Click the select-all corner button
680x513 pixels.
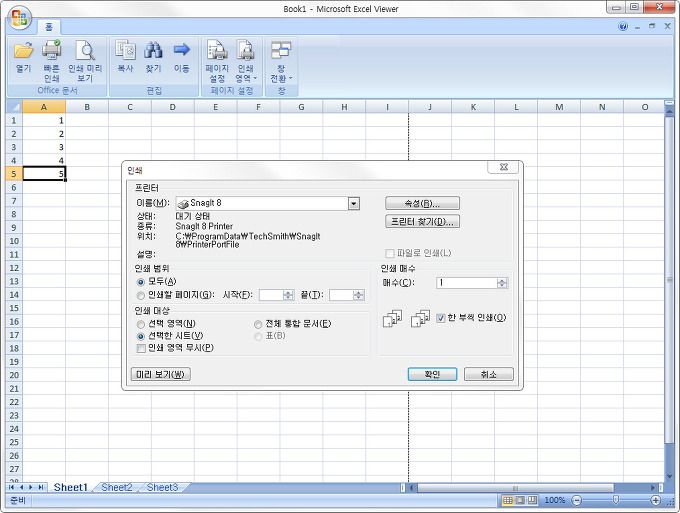click(14, 107)
